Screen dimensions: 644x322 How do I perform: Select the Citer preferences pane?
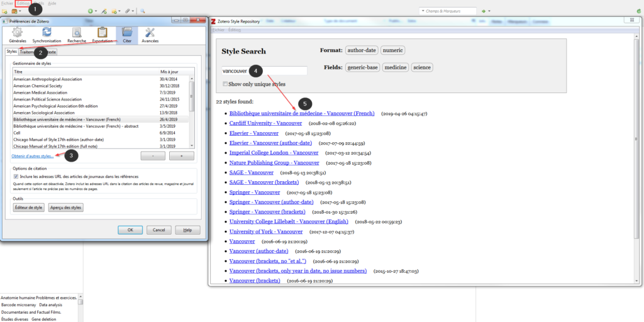click(127, 35)
